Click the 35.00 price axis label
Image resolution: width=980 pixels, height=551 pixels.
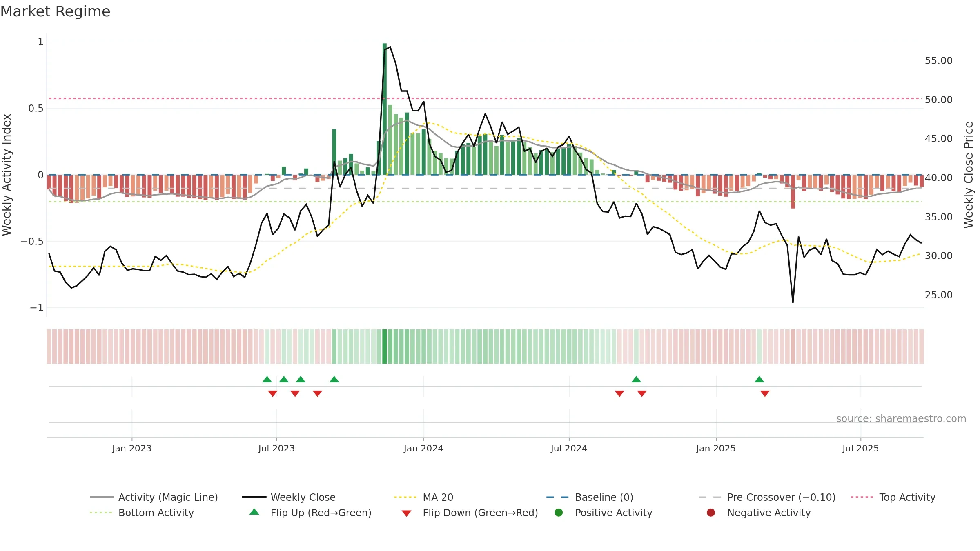pyautogui.click(x=939, y=217)
